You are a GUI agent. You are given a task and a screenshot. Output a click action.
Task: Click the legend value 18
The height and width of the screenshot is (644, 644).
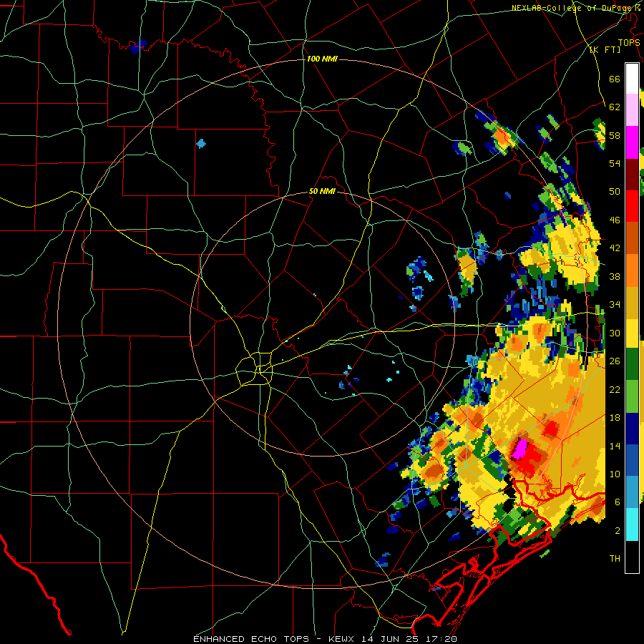(x=615, y=418)
